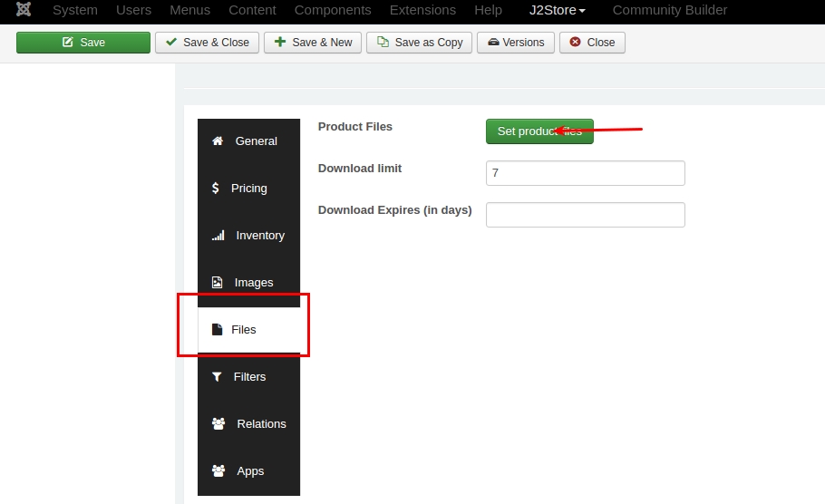Click the Save as Copy button
The height and width of the screenshot is (504, 825).
click(420, 43)
